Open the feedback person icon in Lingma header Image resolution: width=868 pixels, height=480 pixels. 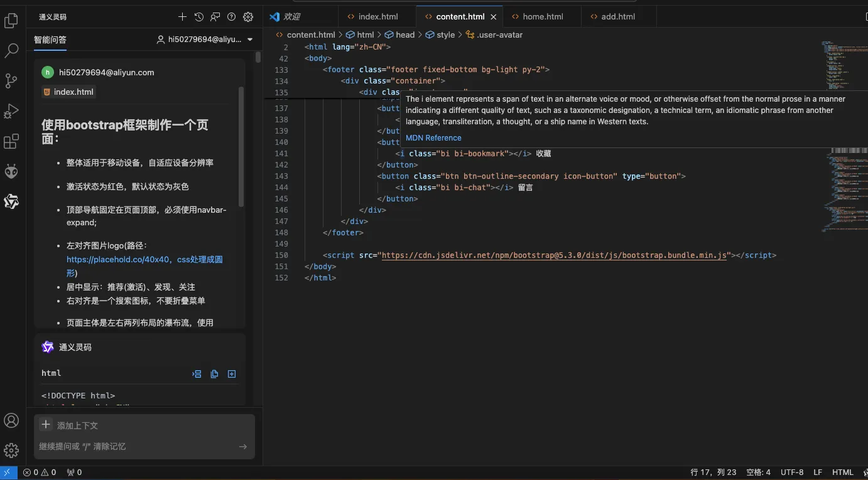click(x=215, y=17)
